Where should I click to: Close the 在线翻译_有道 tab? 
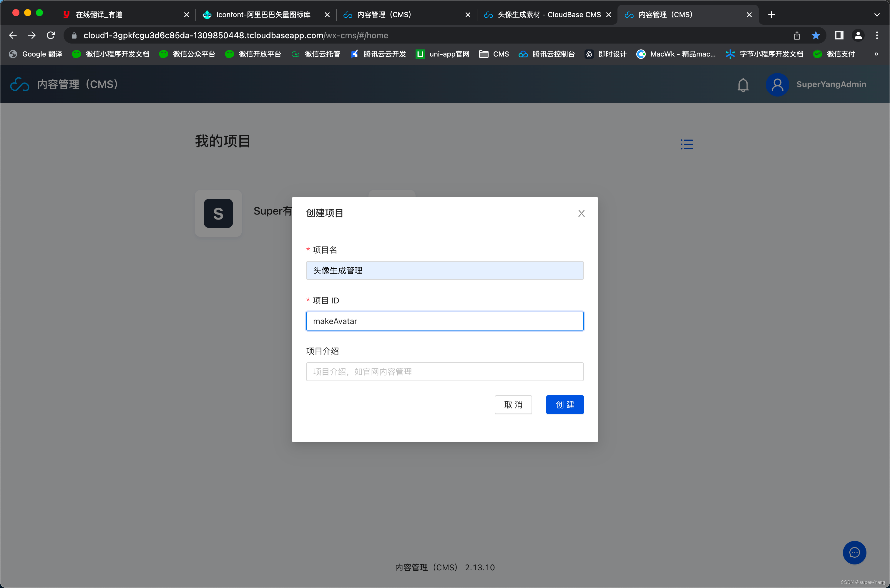[186, 15]
